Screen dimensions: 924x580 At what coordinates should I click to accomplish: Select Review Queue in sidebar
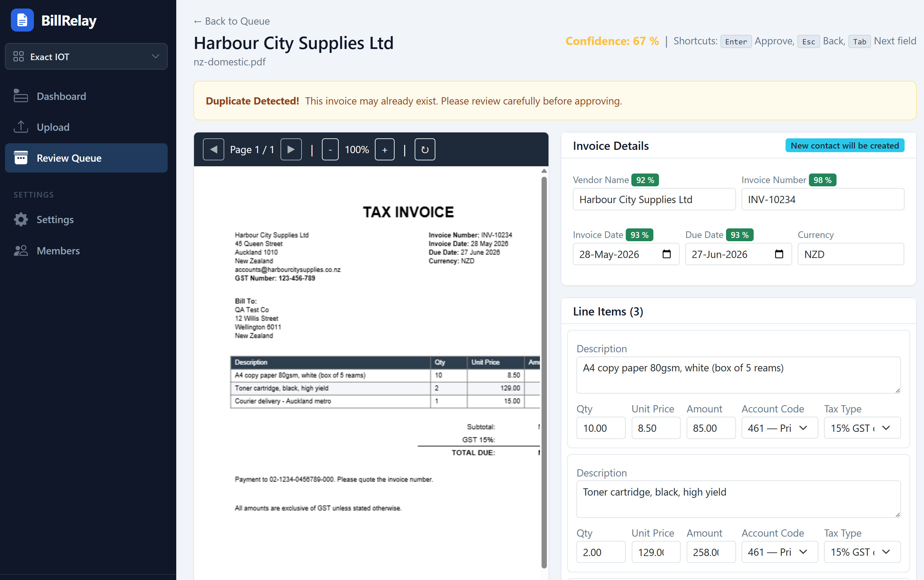[x=86, y=158]
